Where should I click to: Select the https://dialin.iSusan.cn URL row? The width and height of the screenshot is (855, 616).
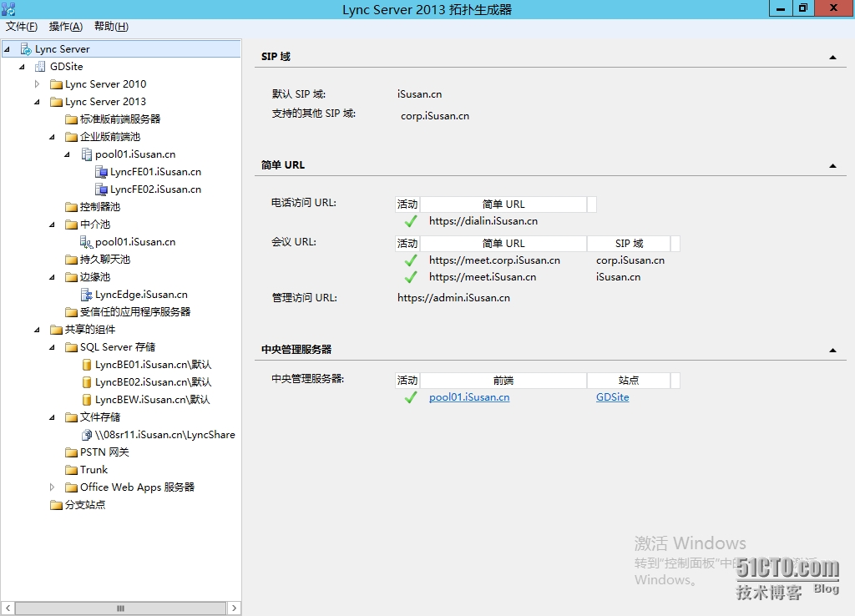point(483,221)
